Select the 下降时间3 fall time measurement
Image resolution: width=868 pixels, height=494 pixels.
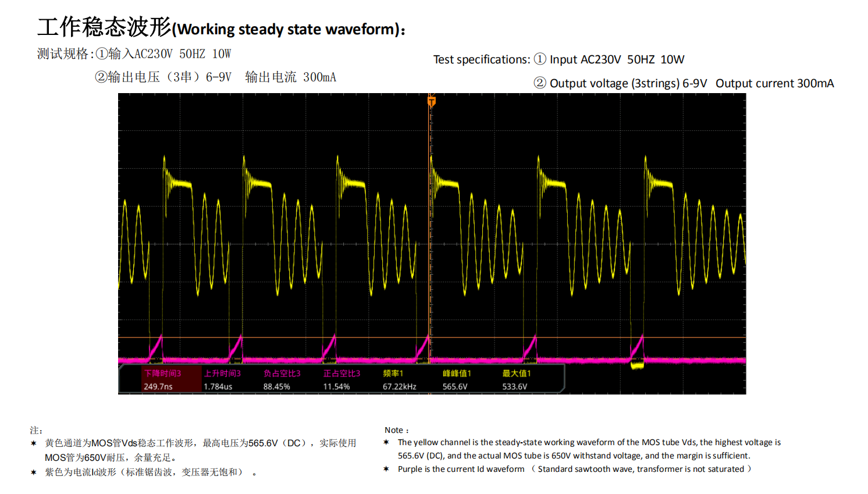coord(163,379)
